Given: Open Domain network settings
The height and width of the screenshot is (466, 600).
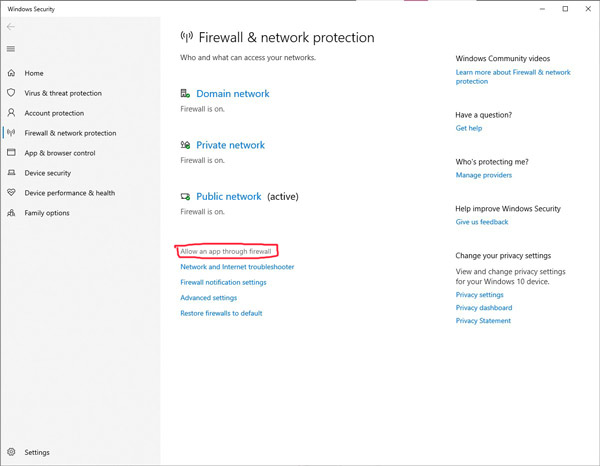Looking at the screenshot, I should click(233, 94).
